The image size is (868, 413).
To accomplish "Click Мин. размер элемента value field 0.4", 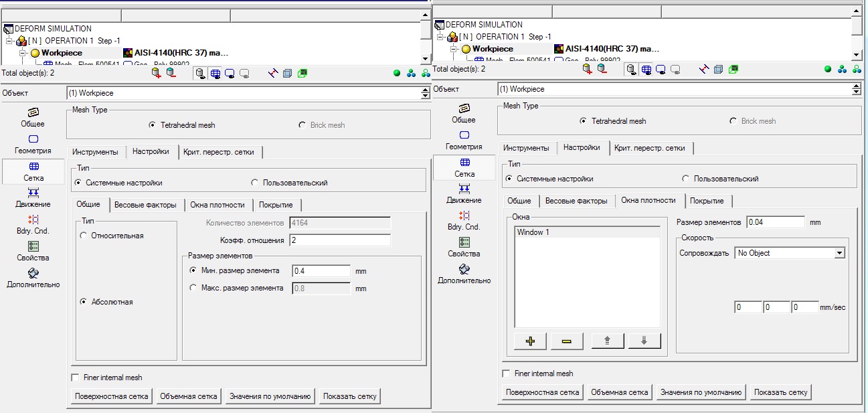I will tap(321, 271).
